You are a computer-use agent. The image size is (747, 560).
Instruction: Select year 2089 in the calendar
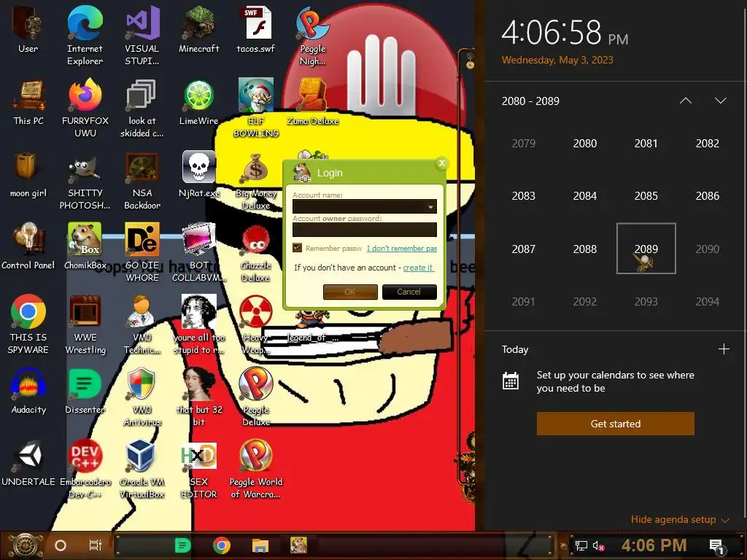[646, 249]
